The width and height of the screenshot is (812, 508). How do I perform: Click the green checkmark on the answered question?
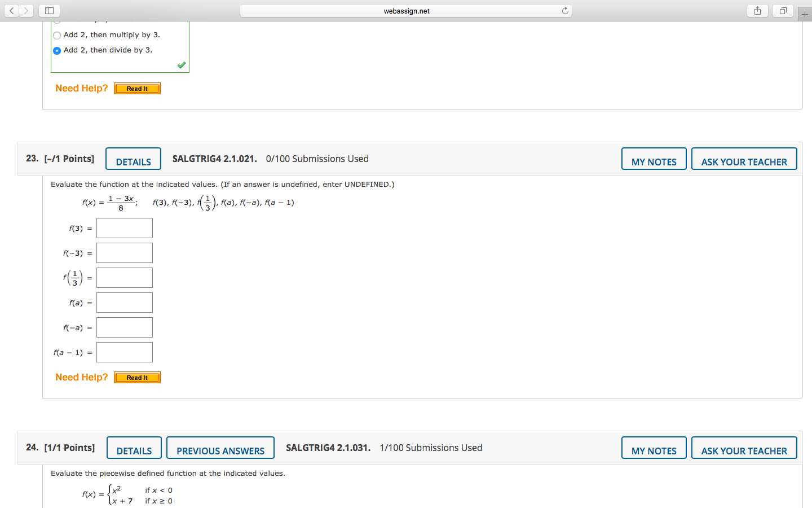tap(181, 64)
